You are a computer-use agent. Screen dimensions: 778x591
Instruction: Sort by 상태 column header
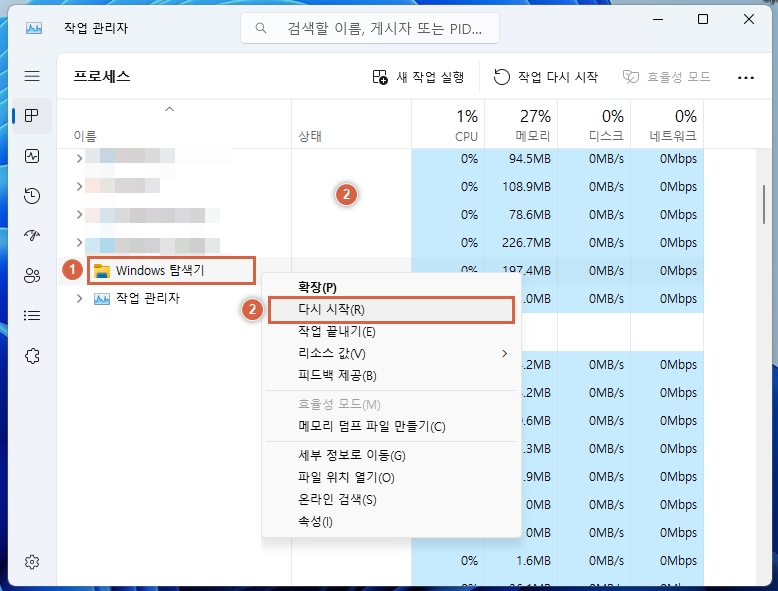click(351, 125)
